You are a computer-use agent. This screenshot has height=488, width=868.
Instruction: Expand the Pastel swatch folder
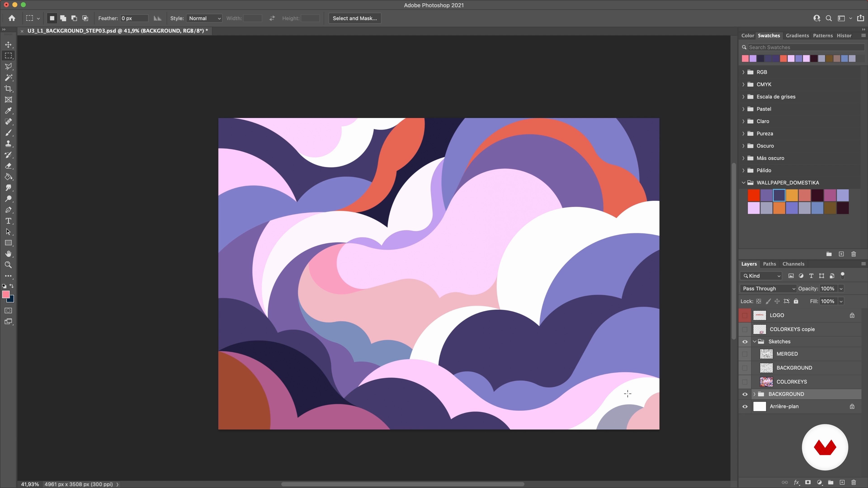(743, 109)
